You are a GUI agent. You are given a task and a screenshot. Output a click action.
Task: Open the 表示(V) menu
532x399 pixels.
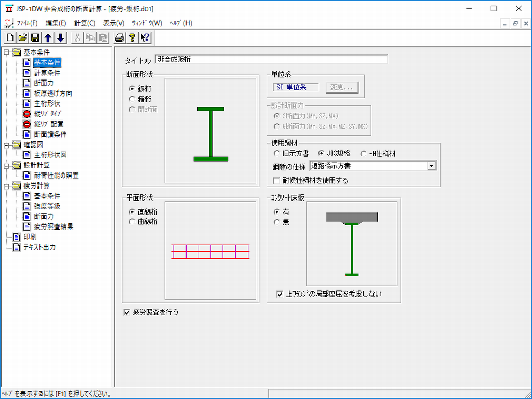pos(113,23)
